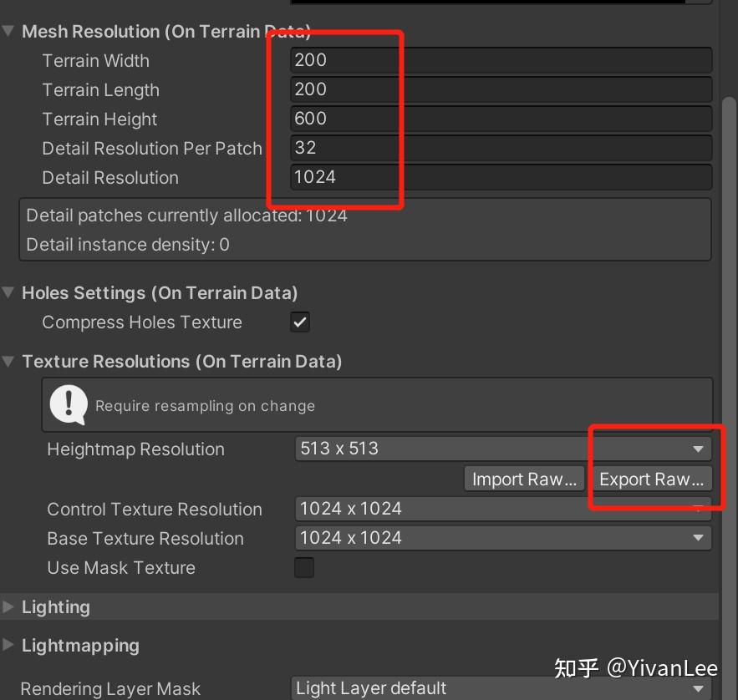Select the Terrain Length input field
Screen dimensions: 738x700
(501, 89)
